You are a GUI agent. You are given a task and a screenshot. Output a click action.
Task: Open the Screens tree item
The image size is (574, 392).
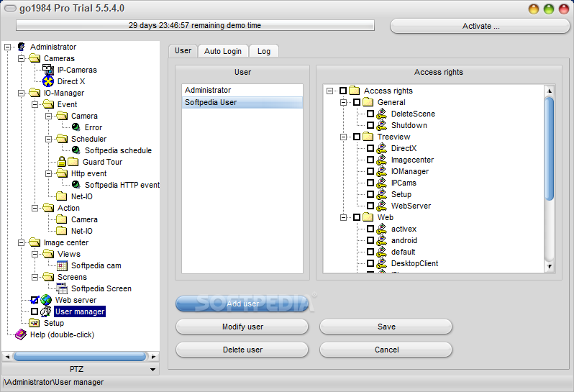click(x=72, y=277)
